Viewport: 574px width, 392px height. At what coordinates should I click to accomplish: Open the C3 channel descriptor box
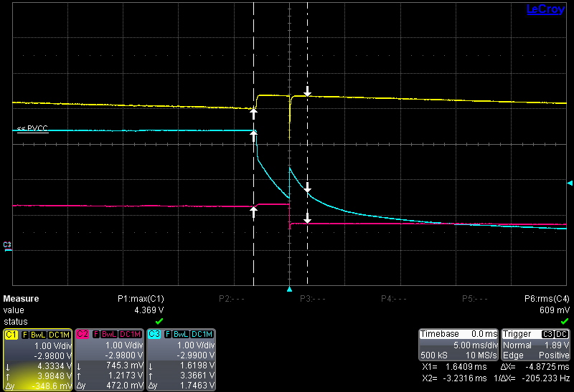coord(181,360)
